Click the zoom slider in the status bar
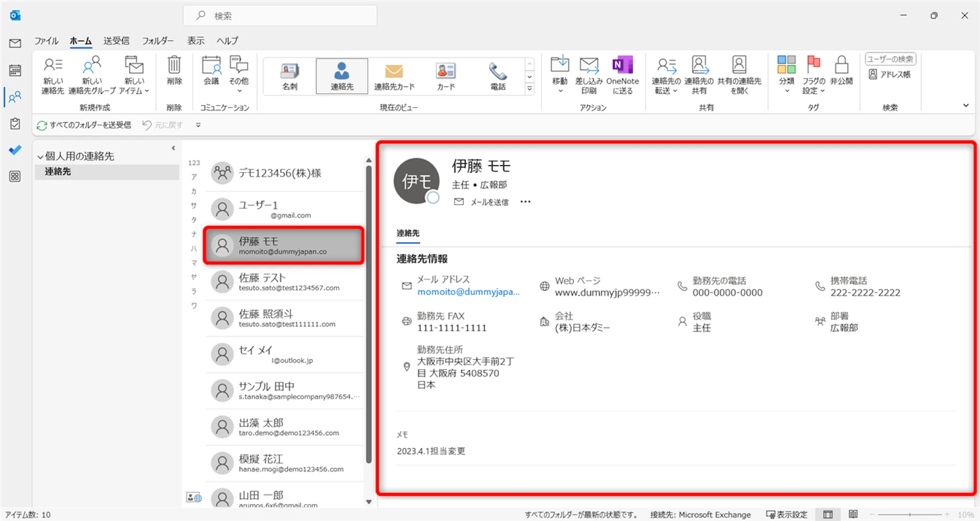Image resolution: width=980 pixels, height=521 pixels. click(x=910, y=514)
